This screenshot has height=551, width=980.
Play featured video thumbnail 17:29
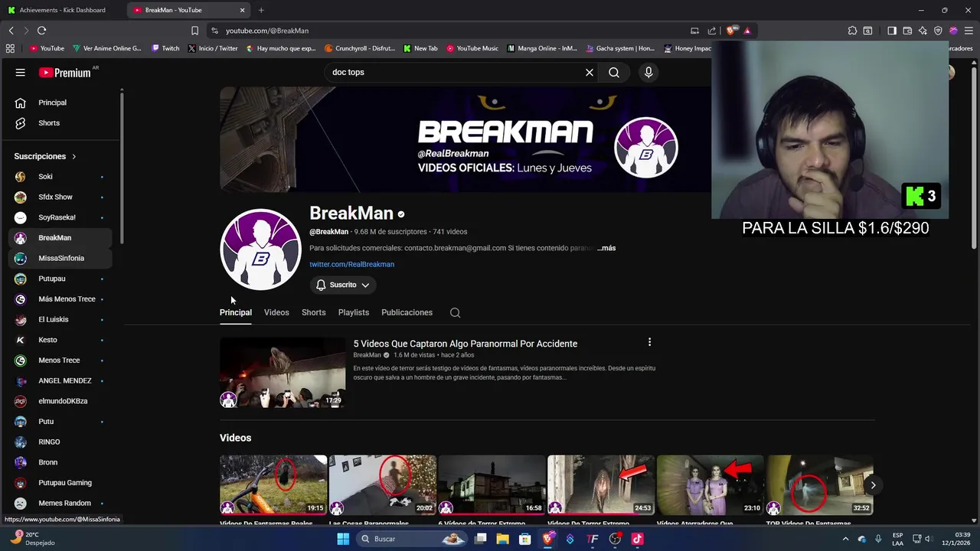tap(283, 373)
